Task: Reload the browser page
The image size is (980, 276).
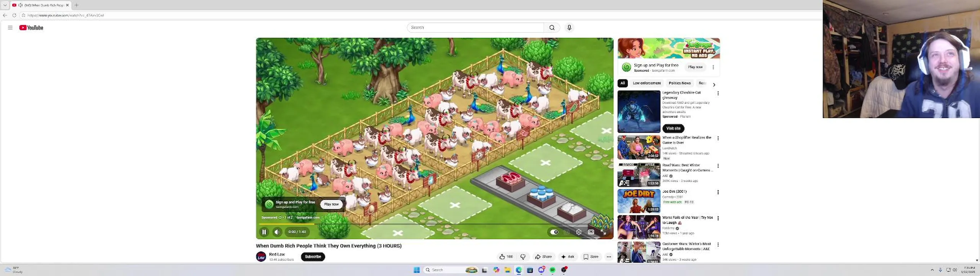Action: click(x=14, y=15)
